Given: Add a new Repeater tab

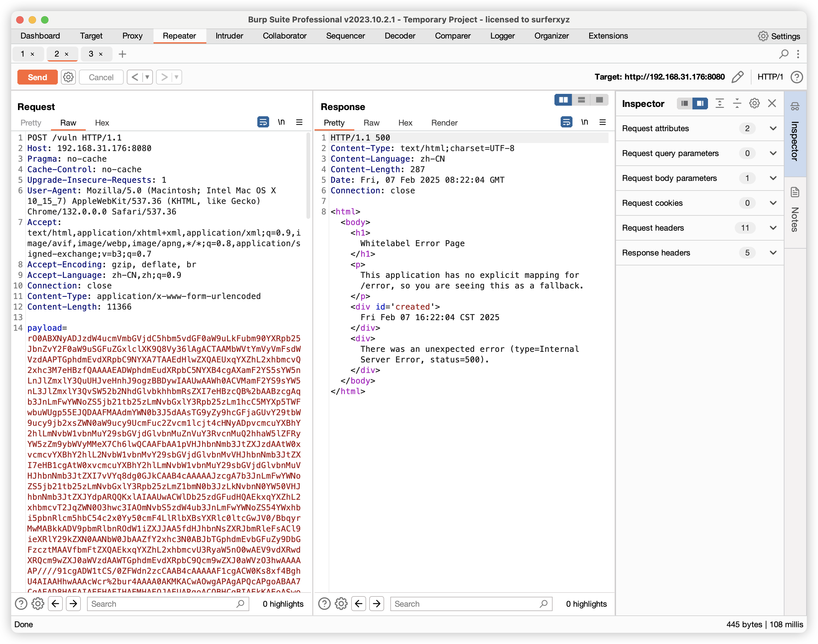Looking at the screenshot, I should coord(122,54).
